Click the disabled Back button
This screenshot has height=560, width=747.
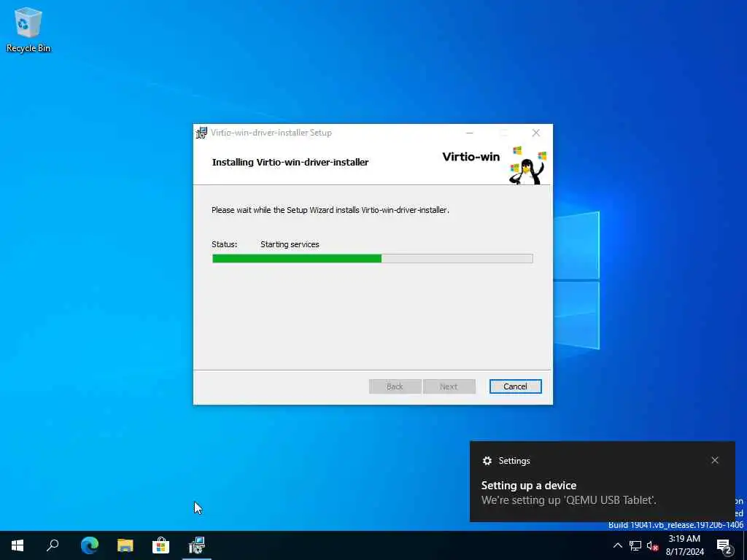click(x=395, y=386)
